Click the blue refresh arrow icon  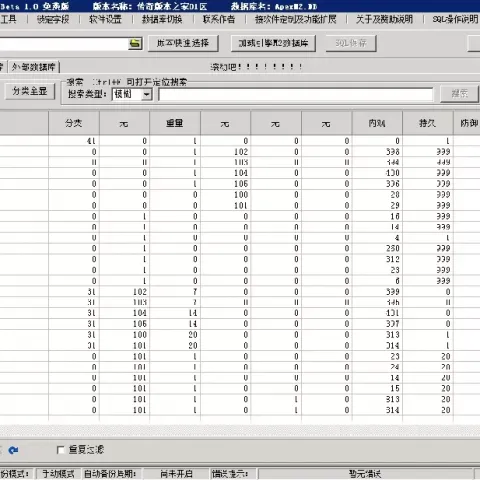coord(13,450)
